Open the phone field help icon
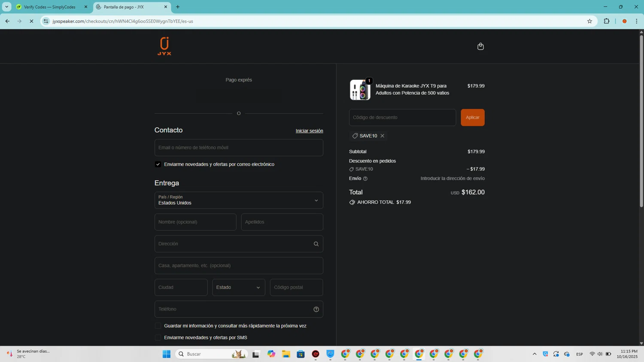Image resolution: width=644 pixels, height=362 pixels. [x=316, y=309]
